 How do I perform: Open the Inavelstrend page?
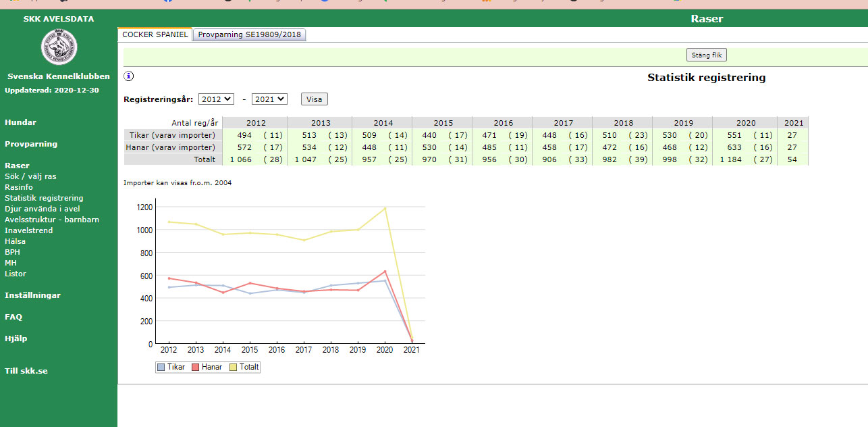(x=28, y=230)
